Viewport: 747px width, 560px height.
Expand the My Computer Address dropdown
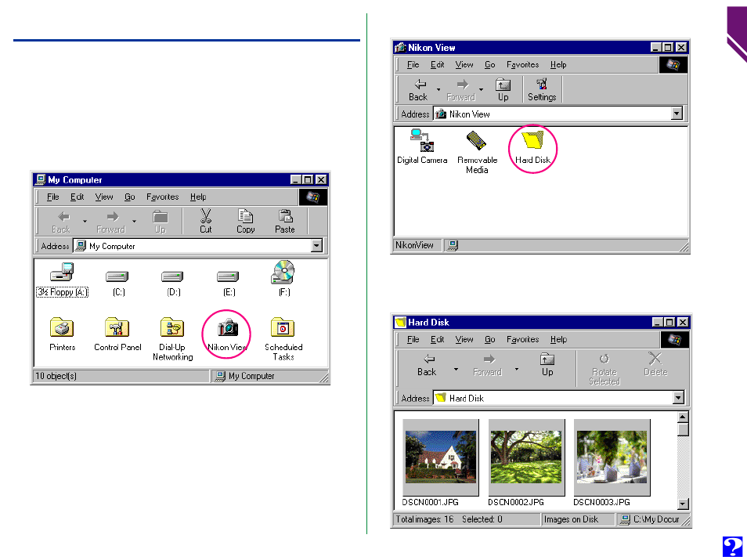coord(316,246)
